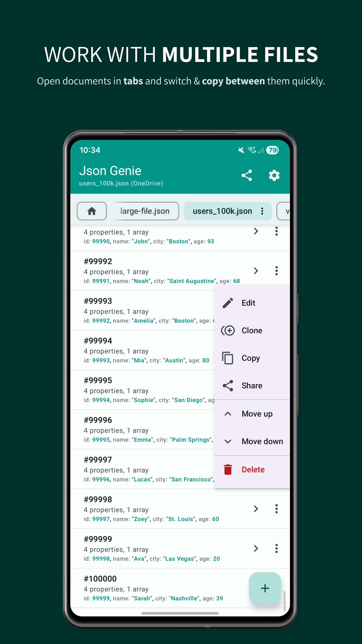Choose Edit from the context menu
The width and height of the screenshot is (362, 644).
coord(252,303)
